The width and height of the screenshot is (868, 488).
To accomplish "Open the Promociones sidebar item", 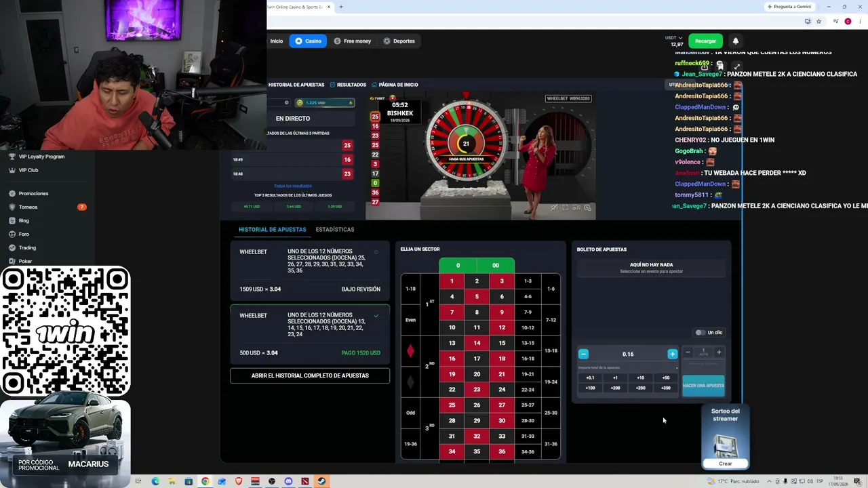I will pos(33,193).
